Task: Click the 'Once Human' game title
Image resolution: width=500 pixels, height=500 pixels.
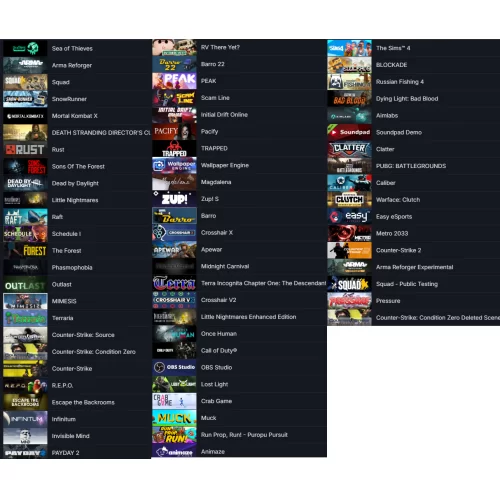Action: 219,334
